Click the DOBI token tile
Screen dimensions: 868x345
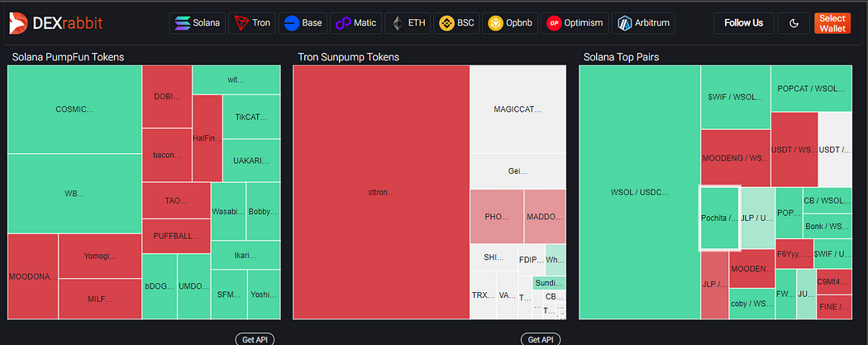(167, 96)
